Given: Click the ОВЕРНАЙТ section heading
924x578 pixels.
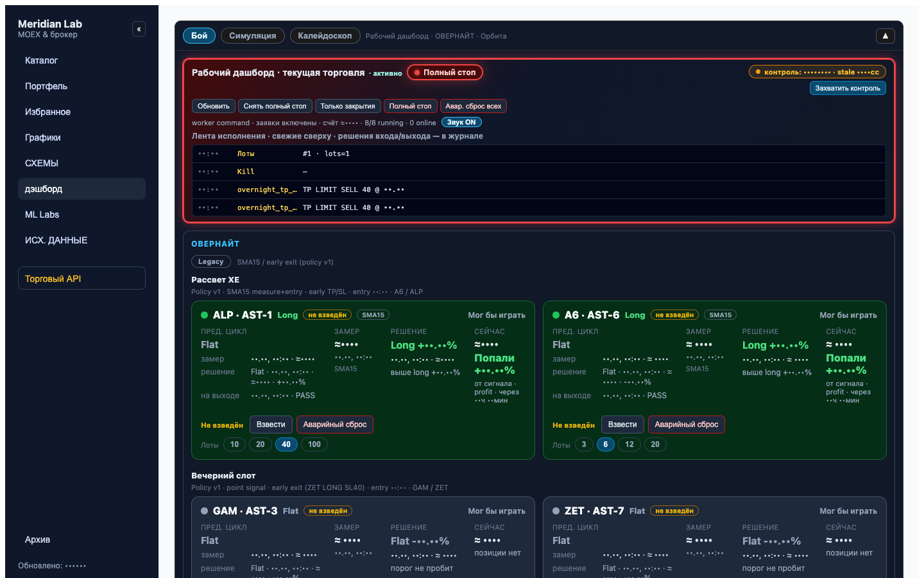Looking at the screenshot, I should pyautogui.click(x=216, y=244).
